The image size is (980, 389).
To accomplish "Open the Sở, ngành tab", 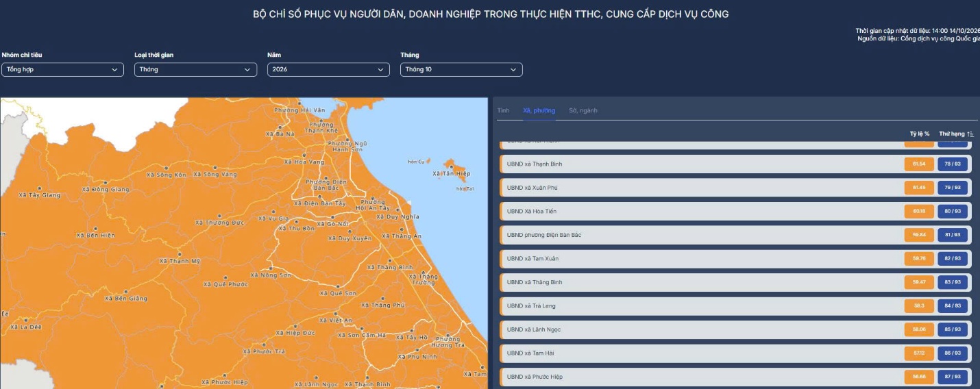I will coord(583,110).
